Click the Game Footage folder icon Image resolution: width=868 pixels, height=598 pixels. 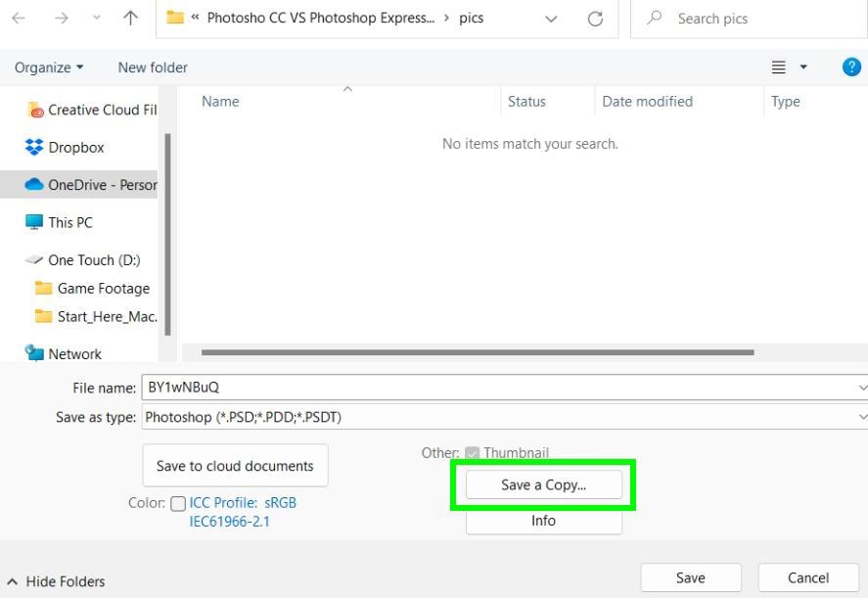[43, 288]
